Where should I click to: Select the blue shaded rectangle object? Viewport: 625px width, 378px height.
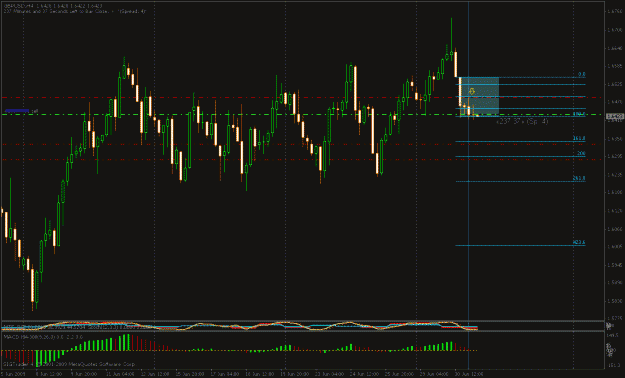(x=479, y=96)
